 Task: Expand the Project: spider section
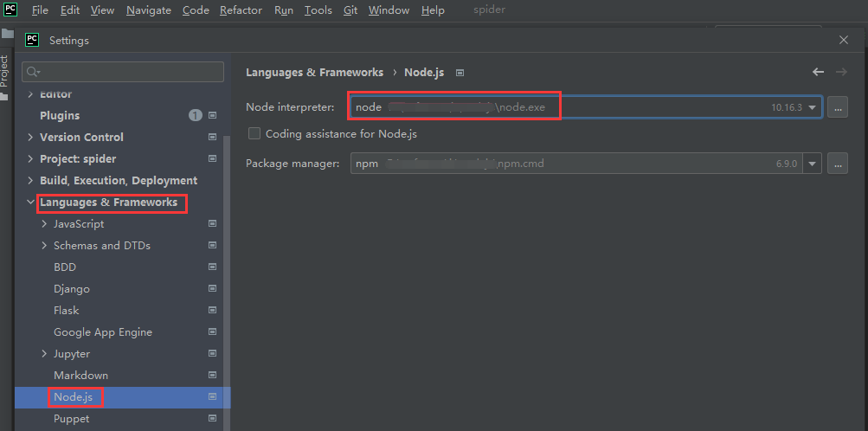point(30,158)
